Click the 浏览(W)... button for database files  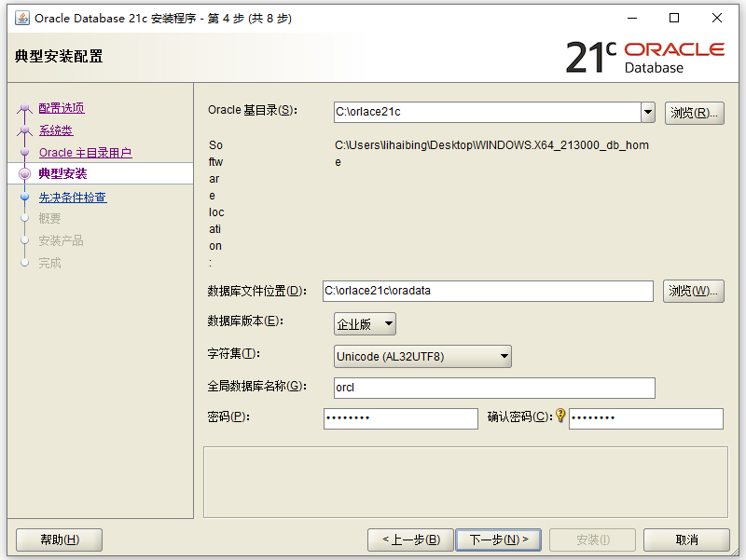pyautogui.click(x=694, y=291)
